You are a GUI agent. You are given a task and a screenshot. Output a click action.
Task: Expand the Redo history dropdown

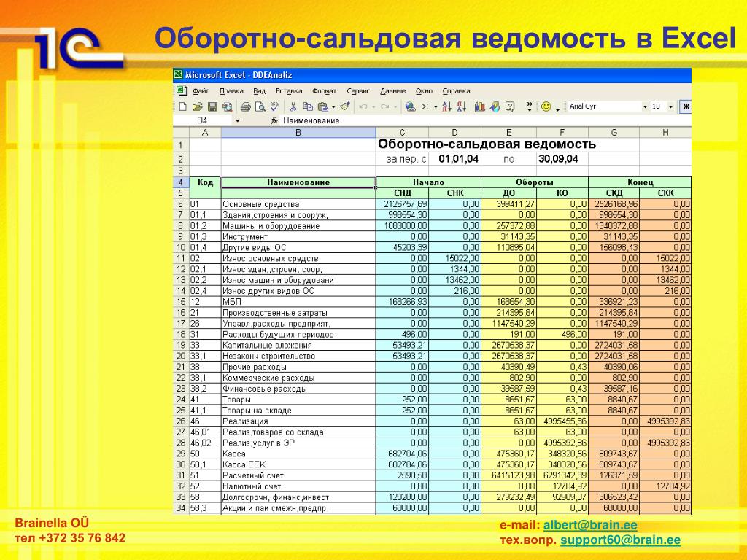pos(395,107)
